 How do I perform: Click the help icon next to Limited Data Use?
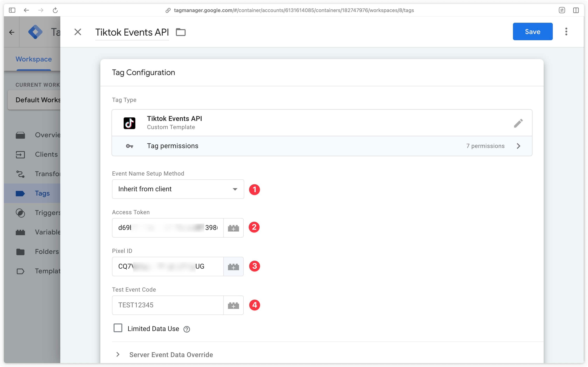(x=187, y=329)
